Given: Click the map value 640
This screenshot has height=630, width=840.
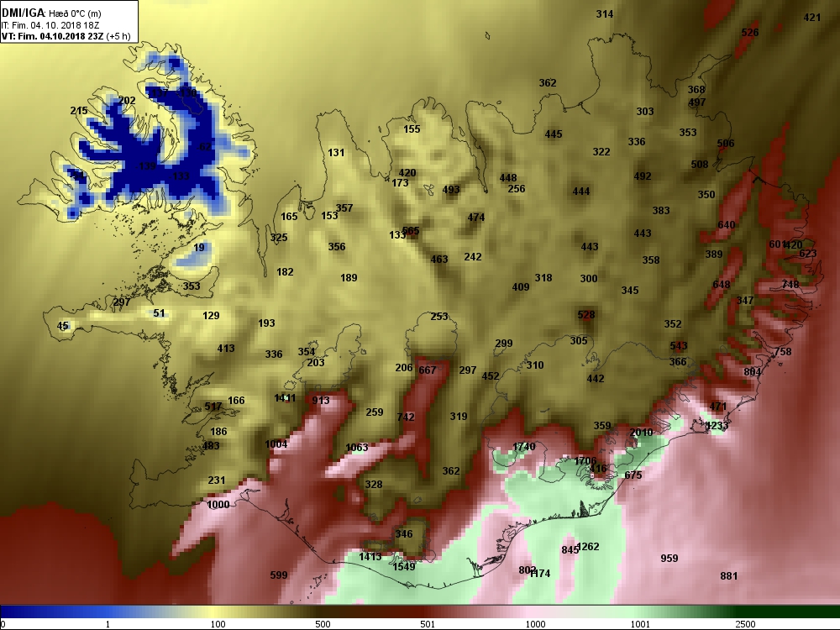Looking at the screenshot, I should 727,225.
